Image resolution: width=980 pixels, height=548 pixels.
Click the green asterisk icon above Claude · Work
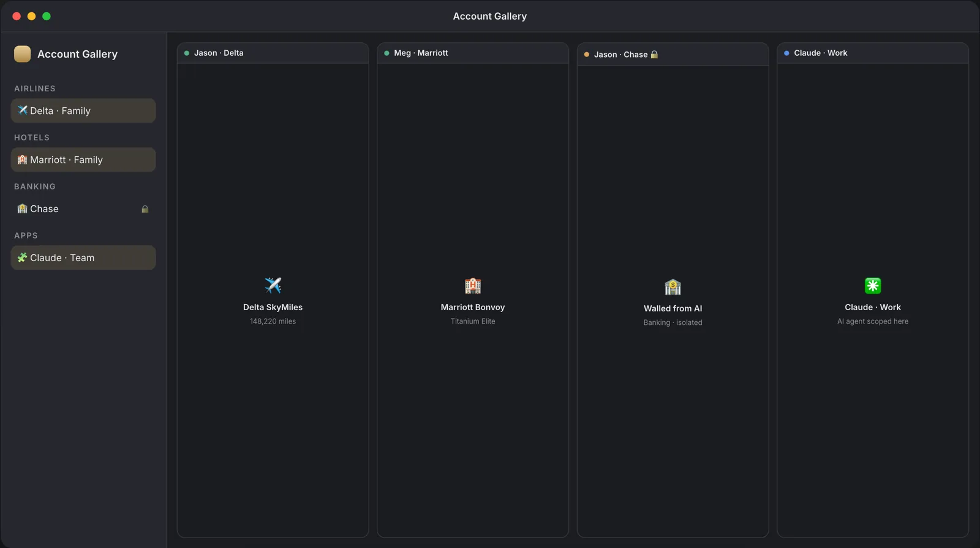[x=873, y=285]
